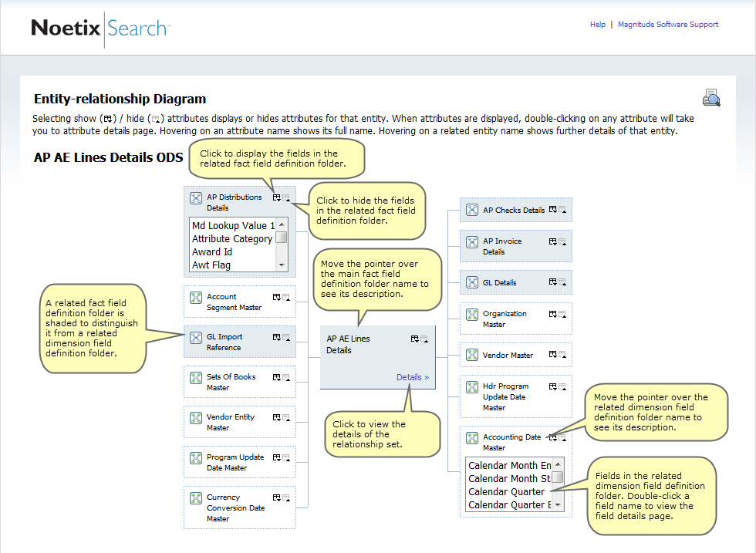The image size is (756, 553).
Task: Click the Accounting Date Master entity name
Action: [x=512, y=442]
